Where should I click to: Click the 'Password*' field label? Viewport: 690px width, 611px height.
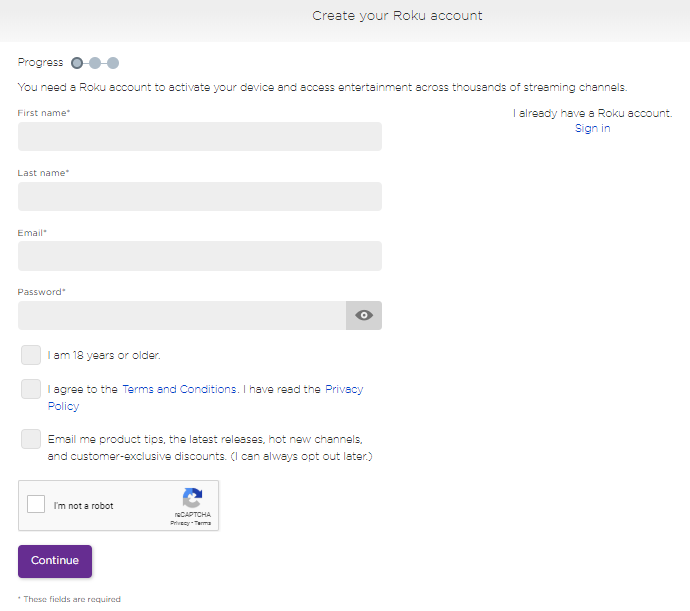click(41, 292)
